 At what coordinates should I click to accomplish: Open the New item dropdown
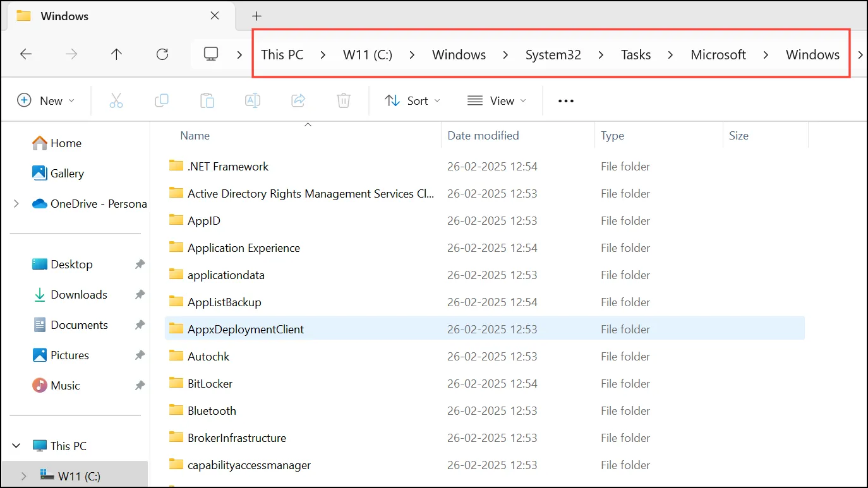tap(46, 100)
